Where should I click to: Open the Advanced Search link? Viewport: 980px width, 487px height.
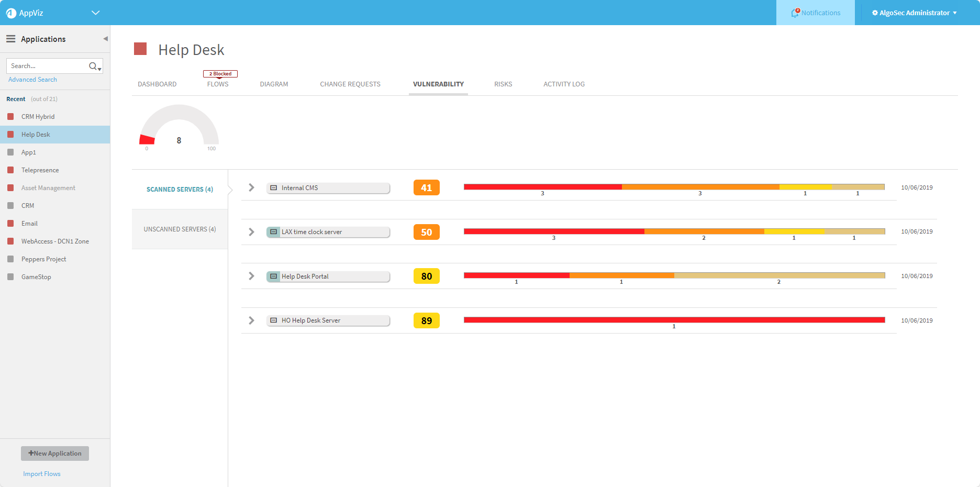point(32,80)
